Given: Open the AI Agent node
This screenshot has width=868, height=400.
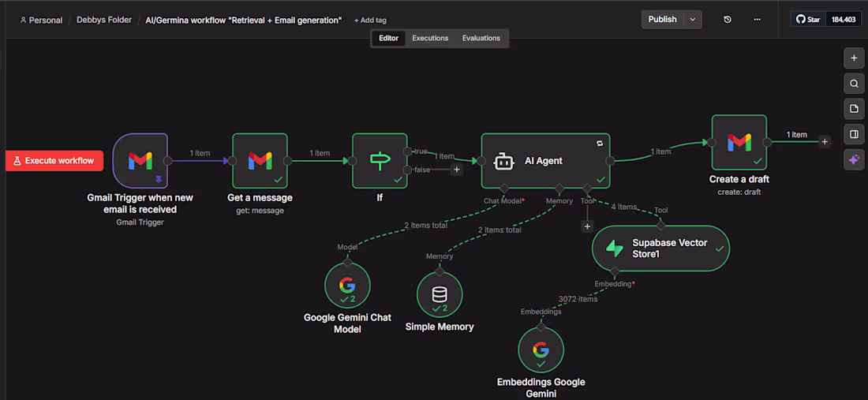Looking at the screenshot, I should [x=545, y=161].
